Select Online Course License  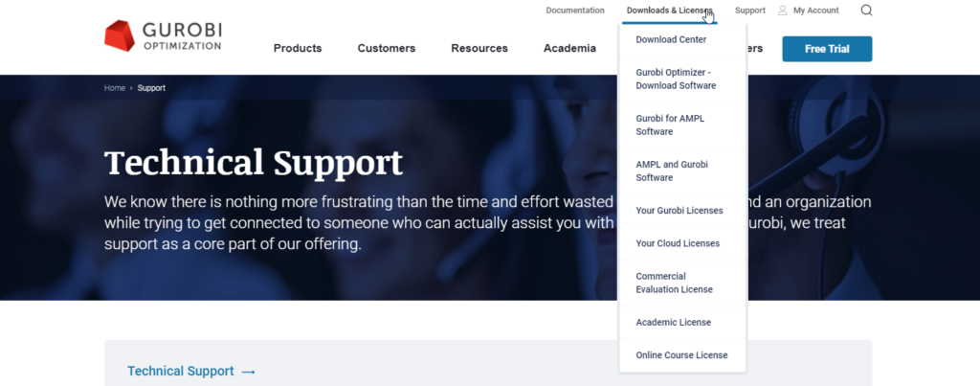click(x=682, y=354)
